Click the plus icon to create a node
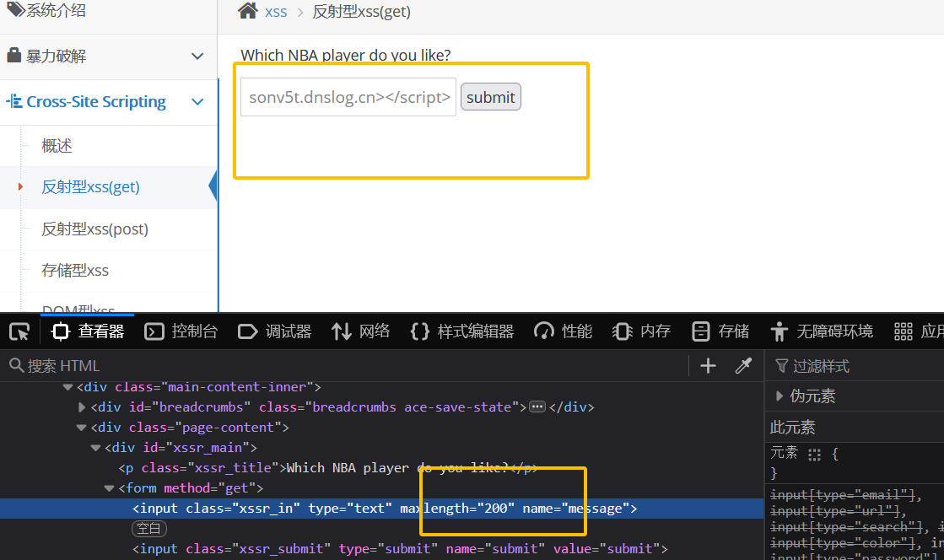Viewport: 944px width, 560px height. click(708, 365)
